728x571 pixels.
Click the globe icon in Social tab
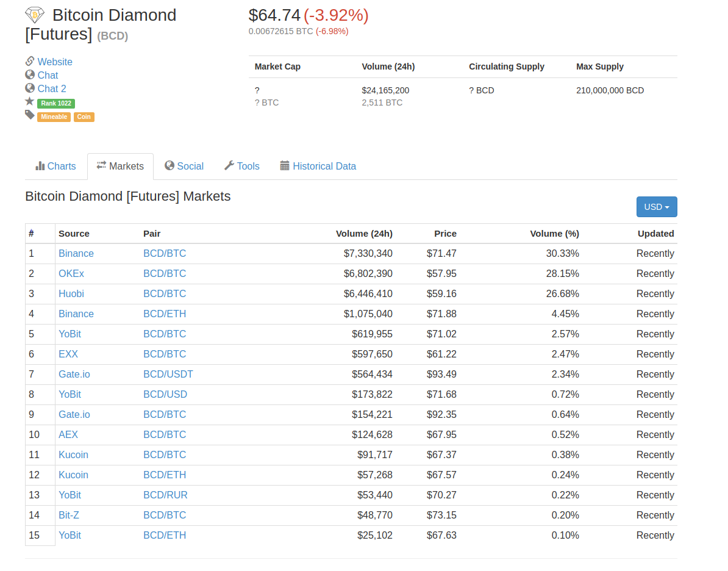click(170, 165)
